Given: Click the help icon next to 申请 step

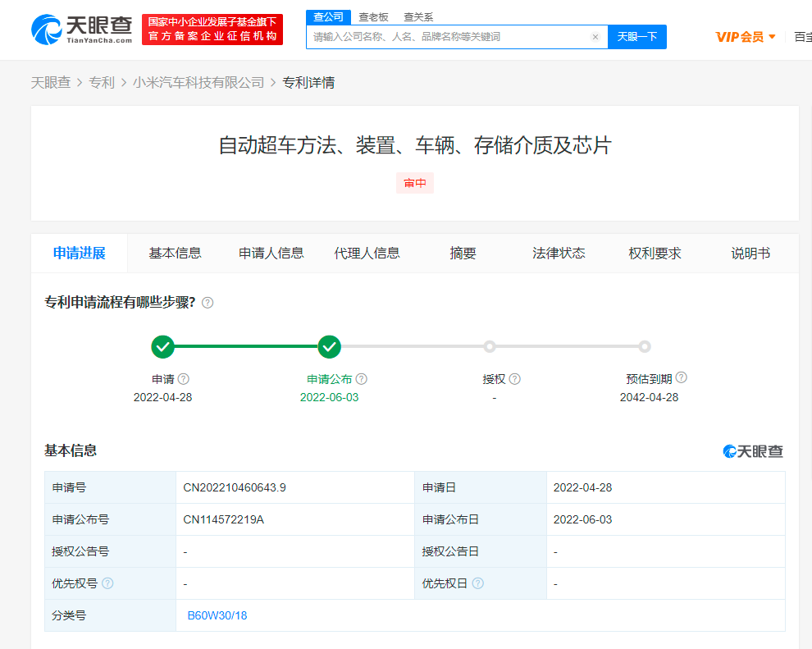Looking at the screenshot, I should tap(184, 378).
